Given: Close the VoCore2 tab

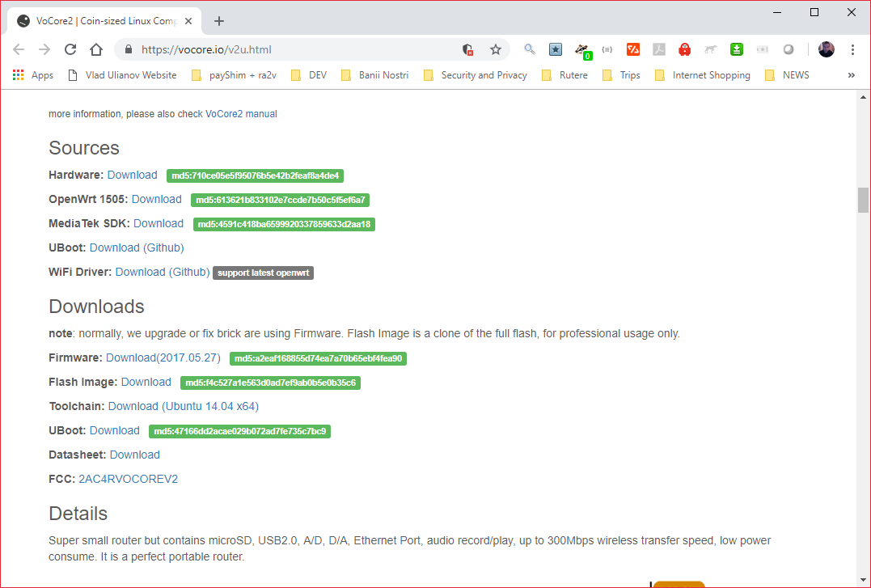Looking at the screenshot, I should [188, 21].
